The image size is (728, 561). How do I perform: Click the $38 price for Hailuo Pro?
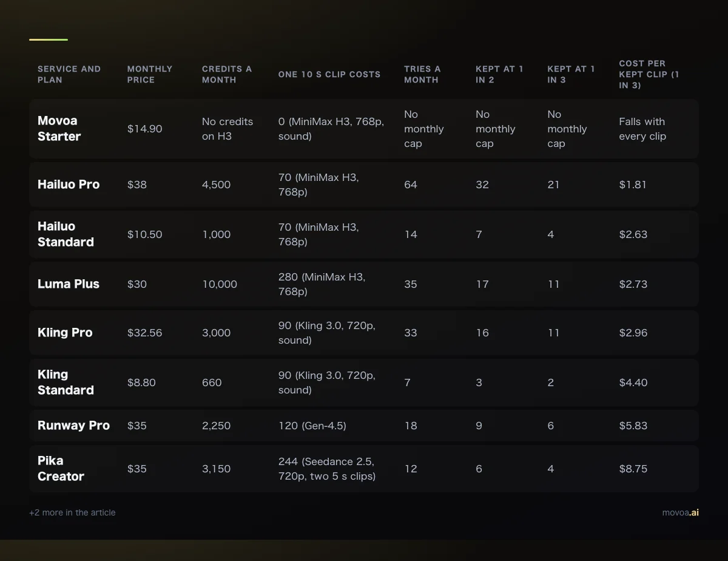(x=137, y=185)
